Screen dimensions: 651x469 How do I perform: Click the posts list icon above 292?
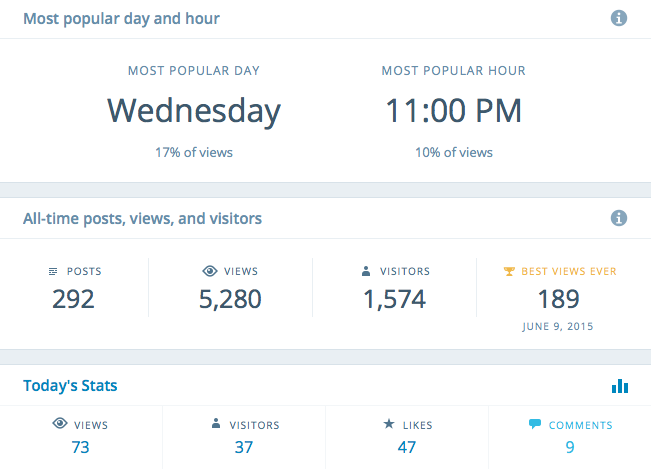tap(53, 271)
